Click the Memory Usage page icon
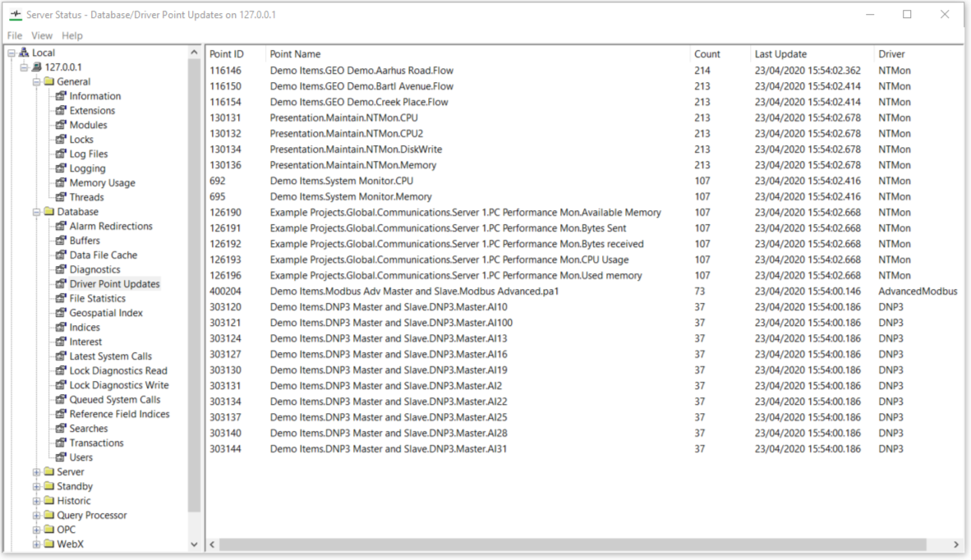Image resolution: width=971 pixels, height=560 pixels. click(x=61, y=183)
